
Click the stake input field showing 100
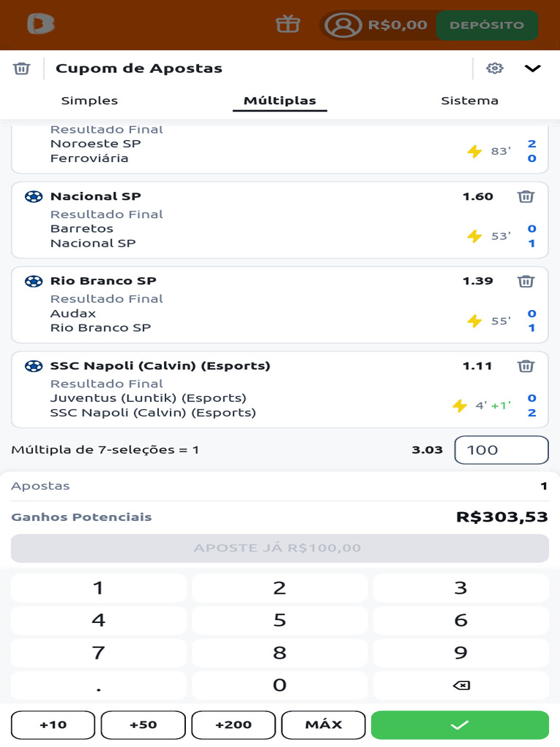coord(502,449)
